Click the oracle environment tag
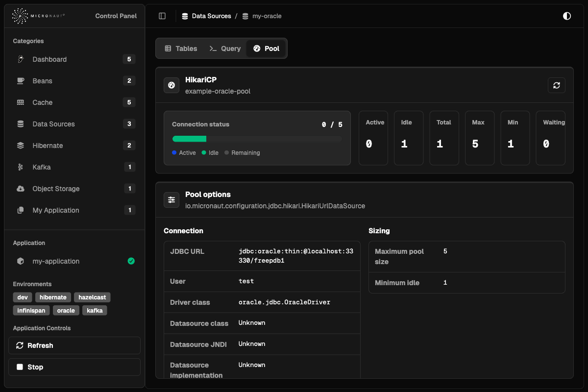 pyautogui.click(x=66, y=311)
